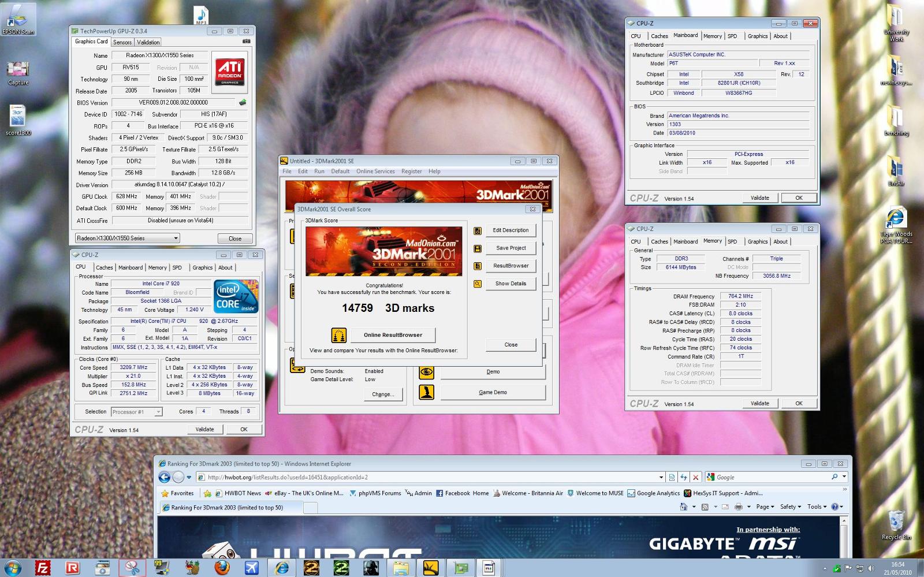The height and width of the screenshot is (577, 924).
Task: Click the IE address bar URL field
Action: [430, 477]
